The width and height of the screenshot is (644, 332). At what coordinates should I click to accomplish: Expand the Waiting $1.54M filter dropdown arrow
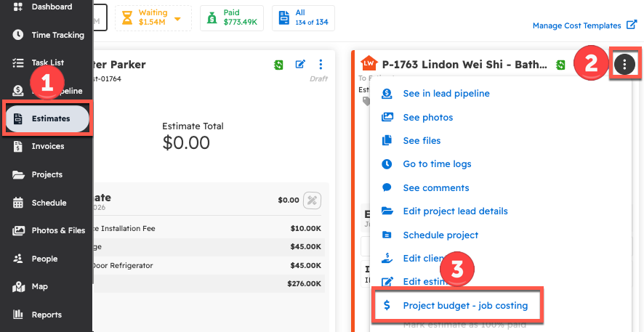point(177,18)
